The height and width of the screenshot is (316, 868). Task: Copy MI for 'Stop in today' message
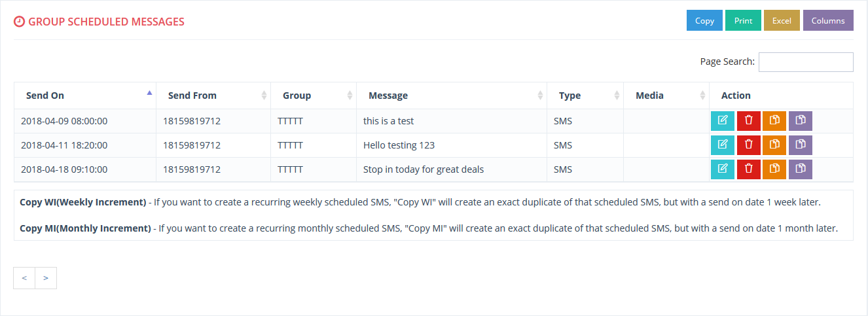click(x=801, y=169)
